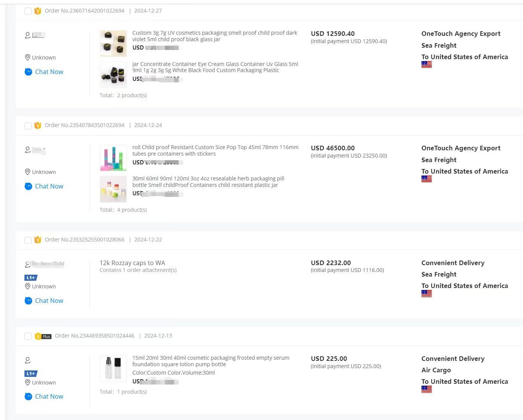This screenshot has width=523, height=420.
Task: Check the box for order dated 2024-12-22
Action: click(28, 240)
